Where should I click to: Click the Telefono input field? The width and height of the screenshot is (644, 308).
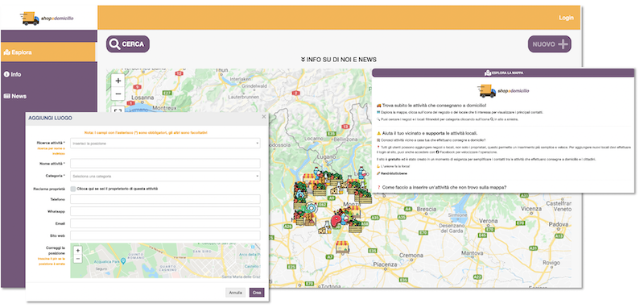click(165, 199)
